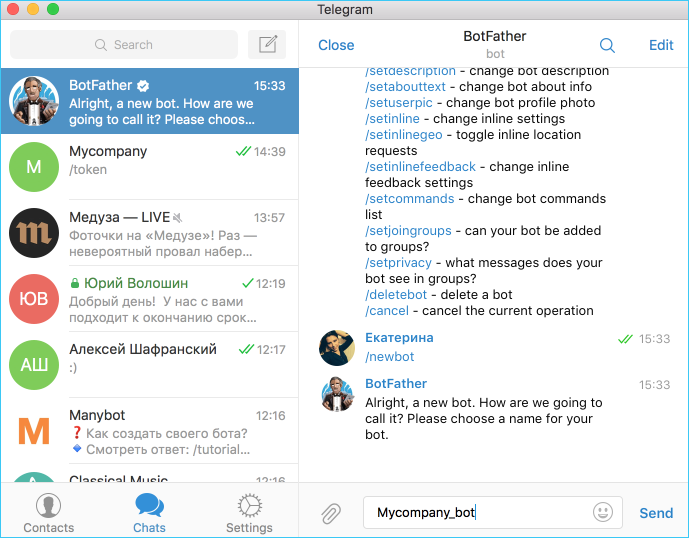Click the green АШ avatar

(34, 365)
